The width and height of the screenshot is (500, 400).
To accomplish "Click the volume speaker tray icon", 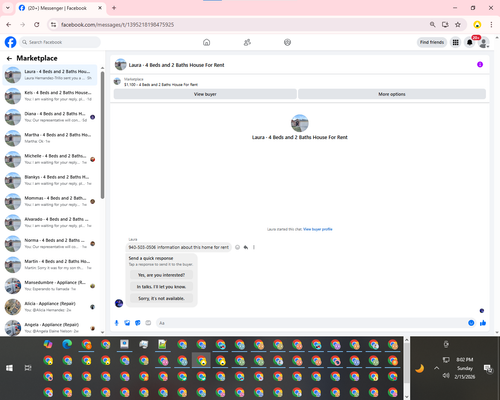I will click(x=446, y=376).
